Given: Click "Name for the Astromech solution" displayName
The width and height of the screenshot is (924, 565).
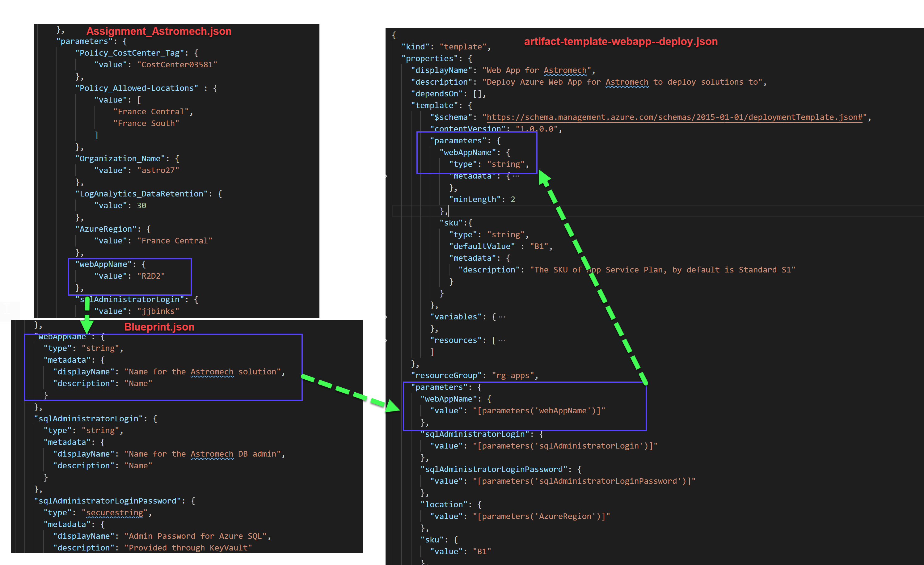Looking at the screenshot, I should click(x=202, y=372).
